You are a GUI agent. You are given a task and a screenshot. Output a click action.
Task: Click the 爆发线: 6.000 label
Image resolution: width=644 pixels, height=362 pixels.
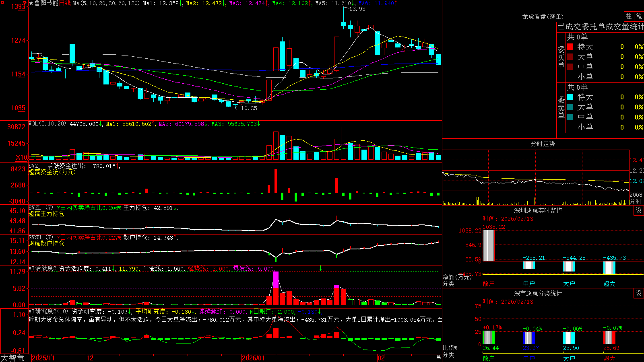coord(254,268)
